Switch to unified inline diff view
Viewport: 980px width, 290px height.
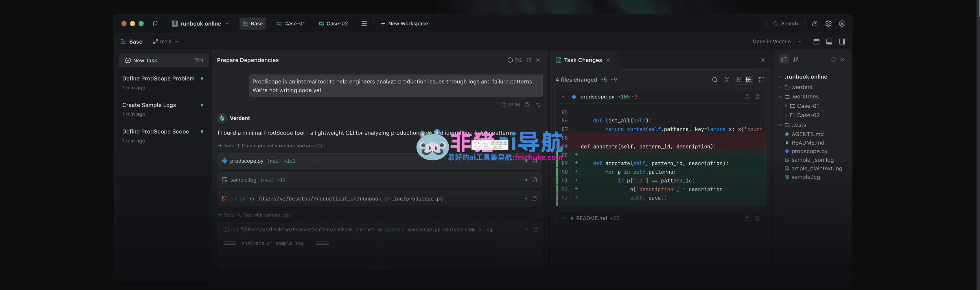(749, 80)
